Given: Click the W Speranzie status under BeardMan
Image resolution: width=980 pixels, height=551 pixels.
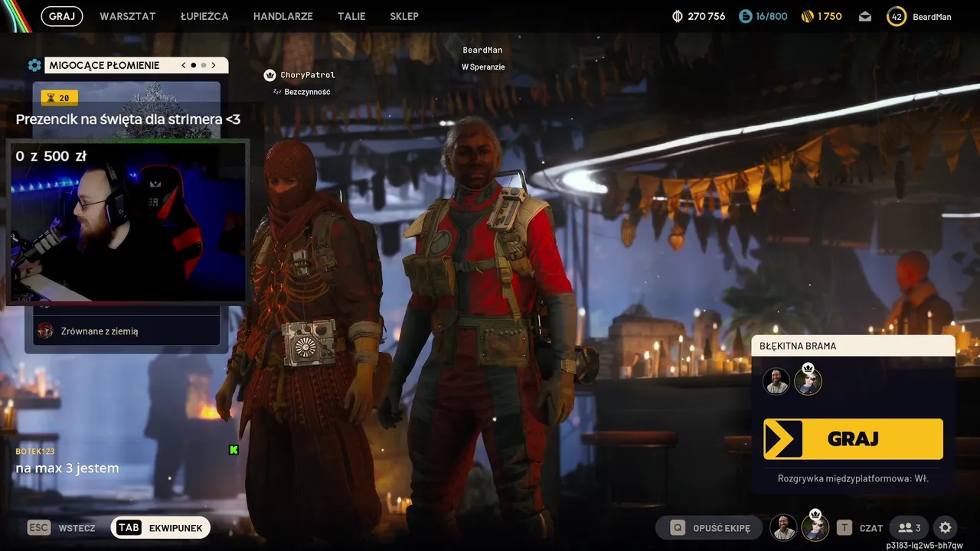Looking at the screenshot, I should click(x=483, y=67).
